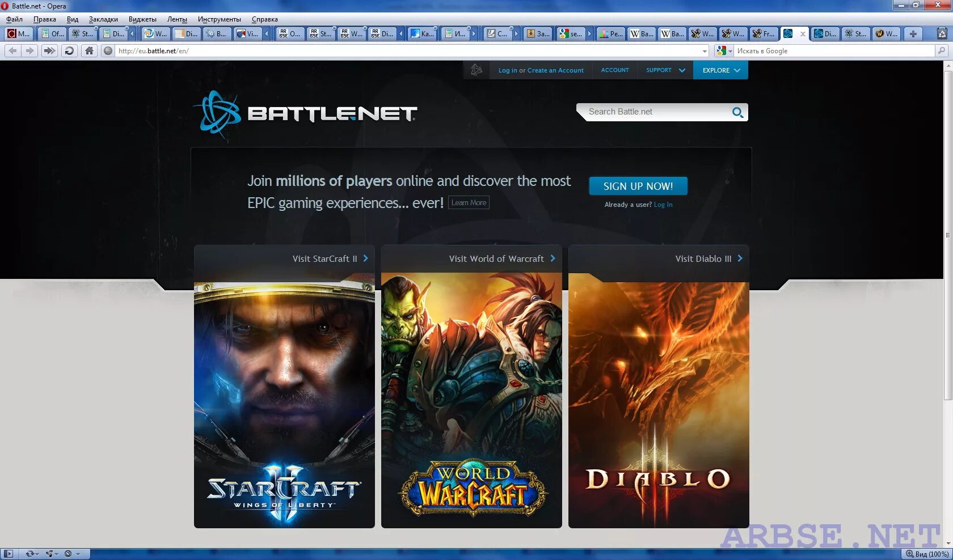Go forward with the browser forward arrow
The image size is (953, 560).
[29, 50]
